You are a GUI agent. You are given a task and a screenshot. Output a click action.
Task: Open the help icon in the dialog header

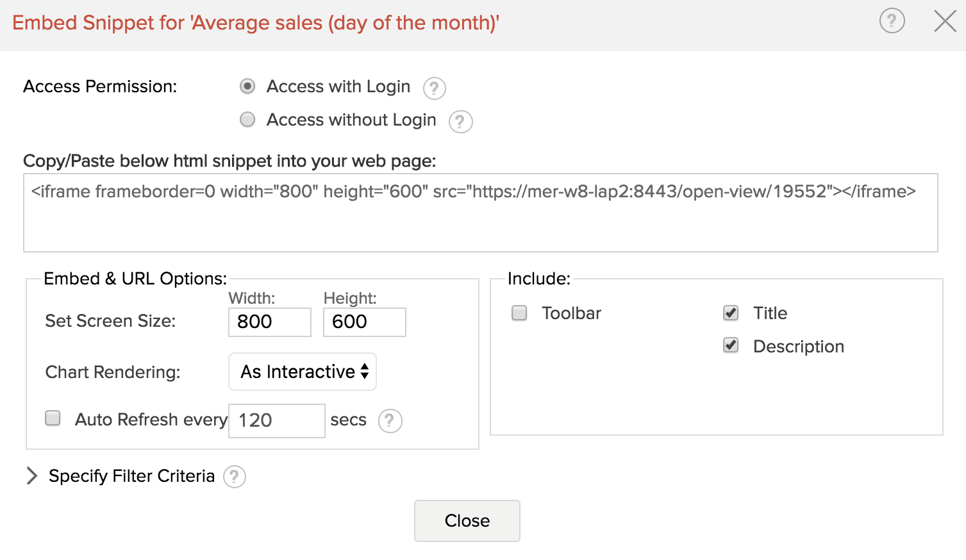pyautogui.click(x=892, y=21)
